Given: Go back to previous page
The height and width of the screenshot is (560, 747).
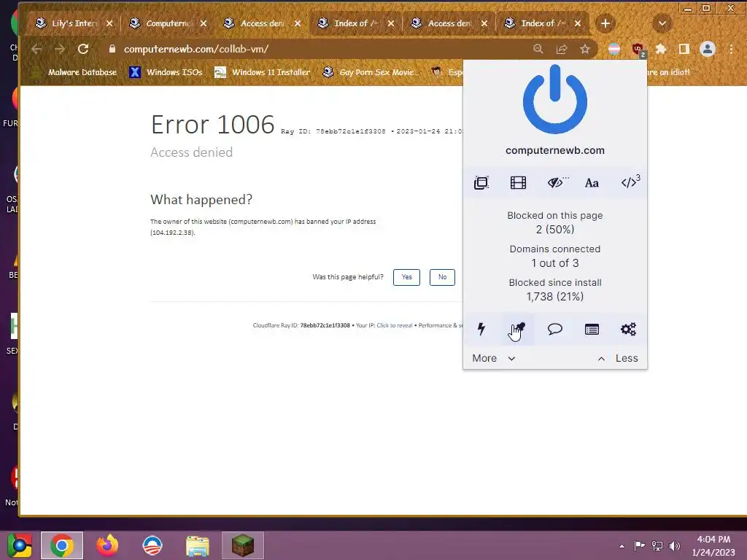Looking at the screenshot, I should tap(36, 49).
